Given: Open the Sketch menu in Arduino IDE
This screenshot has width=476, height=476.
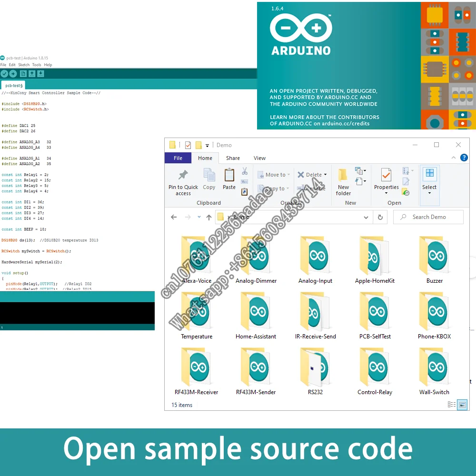Looking at the screenshot, I should coord(24,65).
